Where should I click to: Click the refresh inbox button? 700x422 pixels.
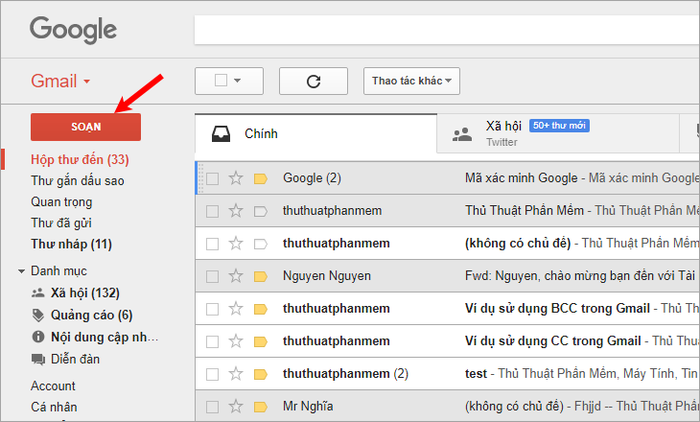[x=313, y=81]
